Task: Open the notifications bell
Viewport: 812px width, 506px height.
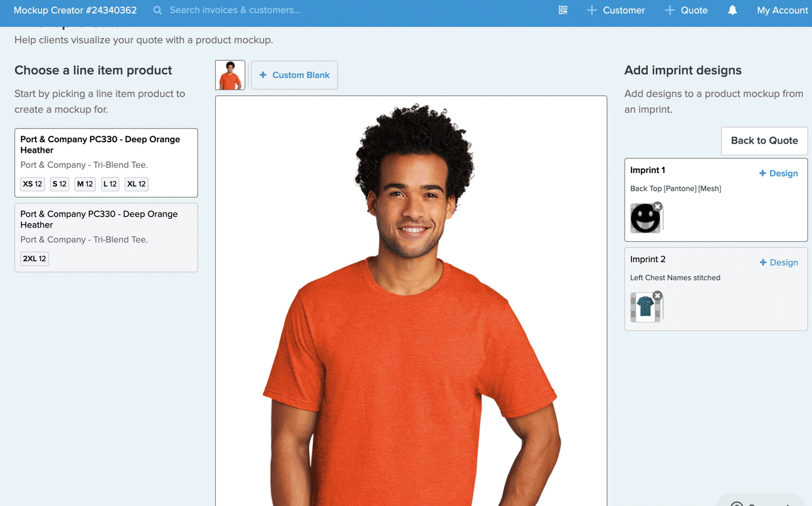Action: (x=733, y=10)
